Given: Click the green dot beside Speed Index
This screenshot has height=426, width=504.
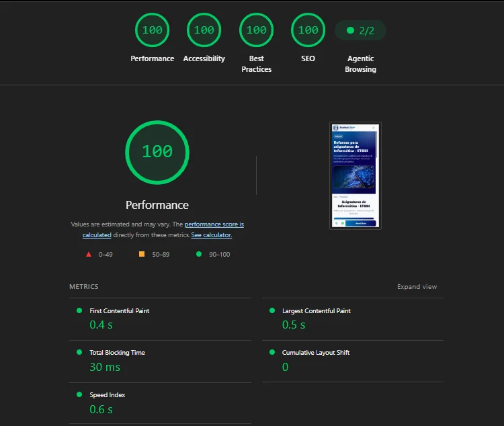Looking at the screenshot, I should (79, 394).
